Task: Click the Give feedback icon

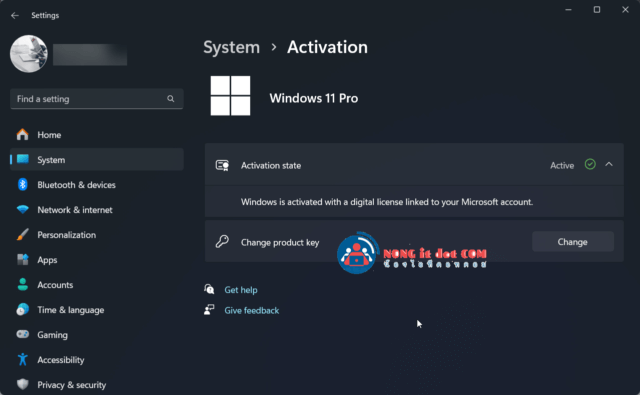Action: click(x=209, y=310)
